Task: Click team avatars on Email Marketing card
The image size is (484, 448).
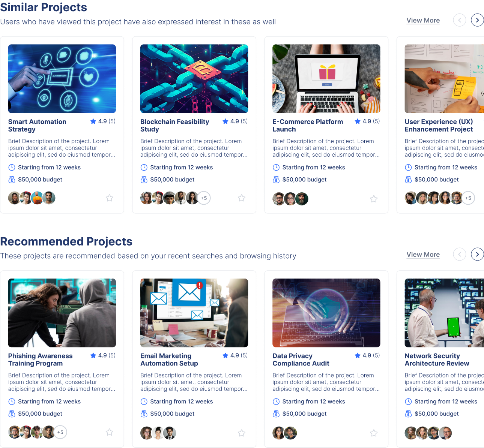Action: [x=158, y=433]
